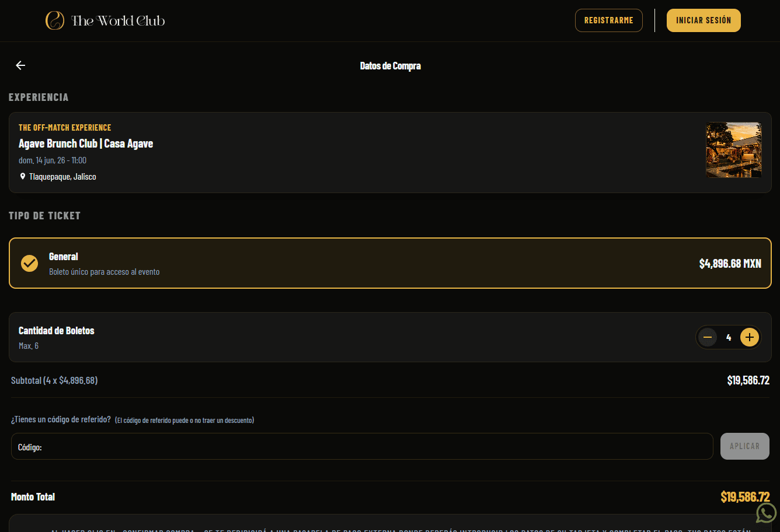Click the $4,896.68 MXN ticket price
Image resolution: width=780 pixels, height=532 pixels.
(x=730, y=264)
